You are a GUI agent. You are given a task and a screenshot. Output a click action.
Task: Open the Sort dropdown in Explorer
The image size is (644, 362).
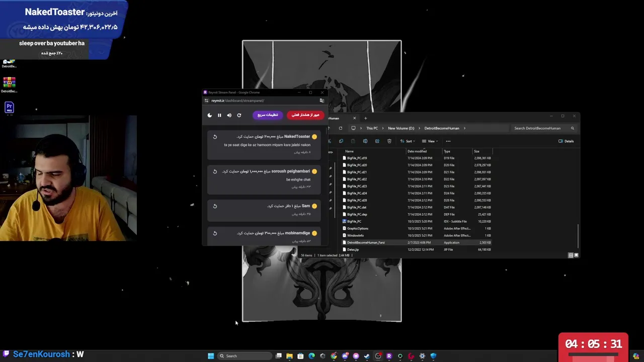point(407,141)
